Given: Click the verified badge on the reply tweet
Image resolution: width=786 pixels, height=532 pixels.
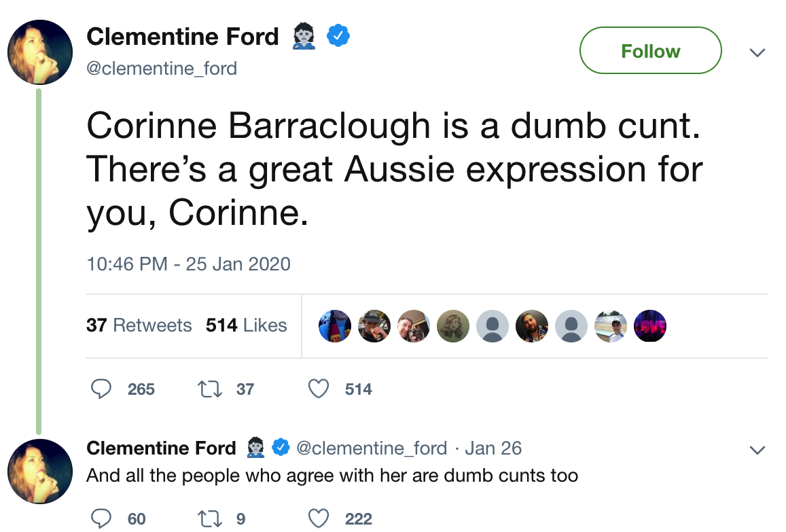Looking at the screenshot, I should click(x=281, y=448).
